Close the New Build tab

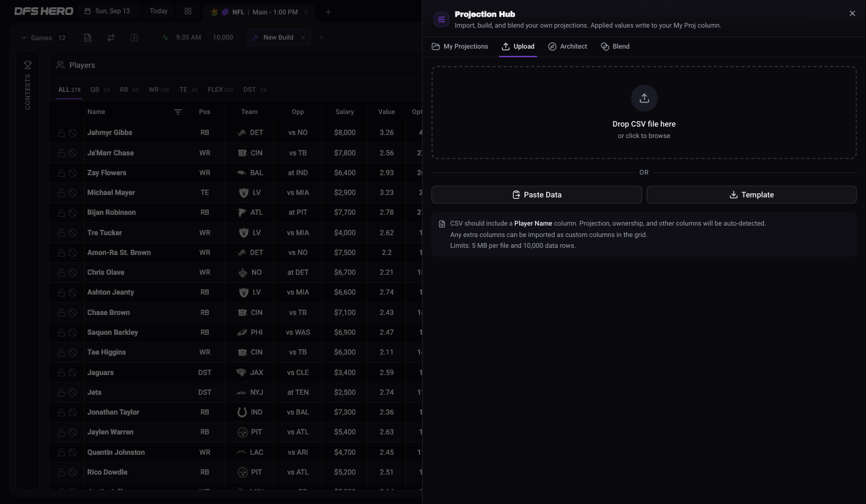[x=303, y=38]
